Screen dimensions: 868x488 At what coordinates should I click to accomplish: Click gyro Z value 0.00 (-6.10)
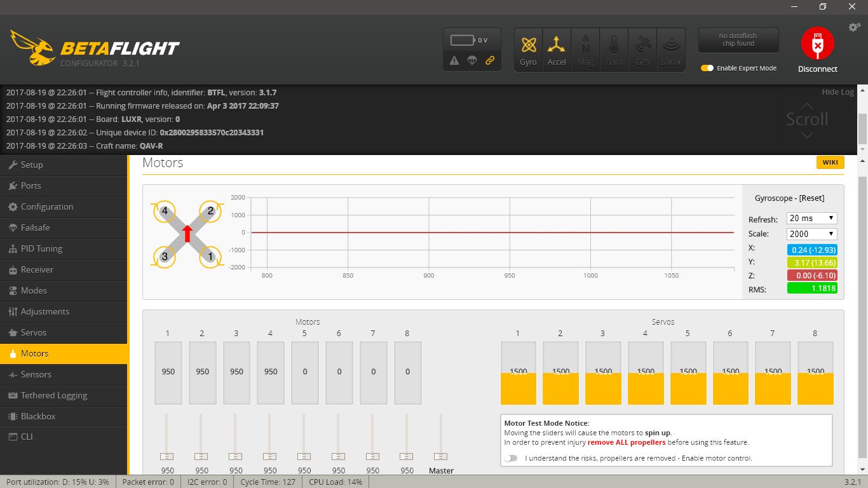(812, 275)
